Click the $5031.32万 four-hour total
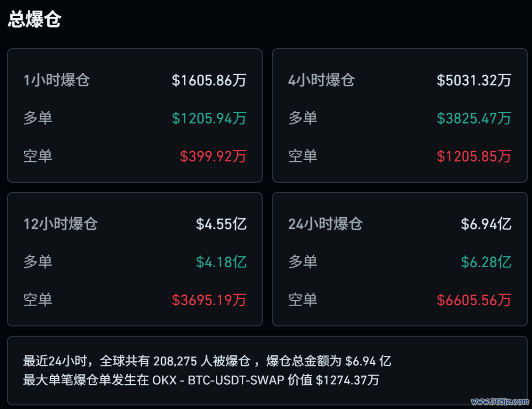Image resolution: width=532 pixels, height=409 pixels. tap(474, 80)
